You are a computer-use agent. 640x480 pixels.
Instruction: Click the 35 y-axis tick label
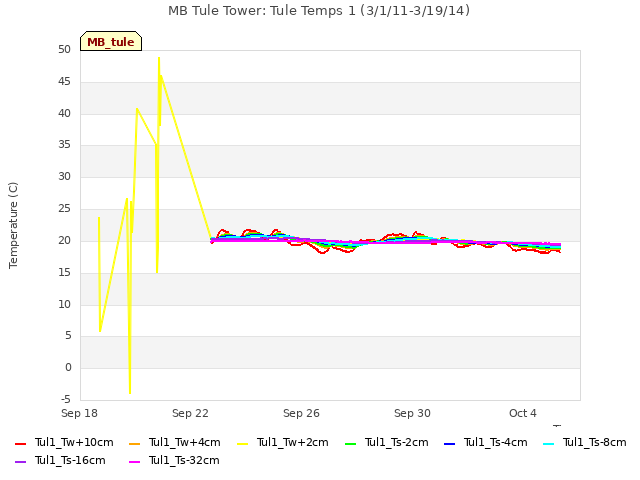click(64, 144)
